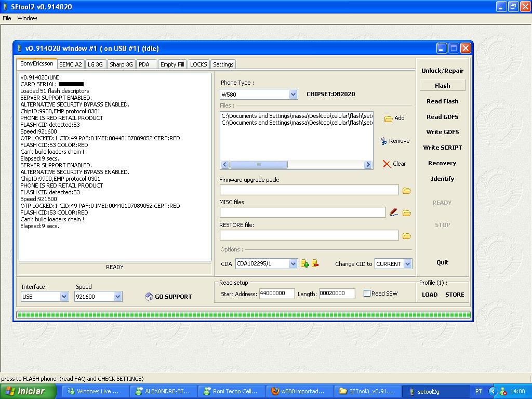The image size is (532, 399).
Task: Open the CDA102295/1 dropdown
Action: click(x=294, y=263)
